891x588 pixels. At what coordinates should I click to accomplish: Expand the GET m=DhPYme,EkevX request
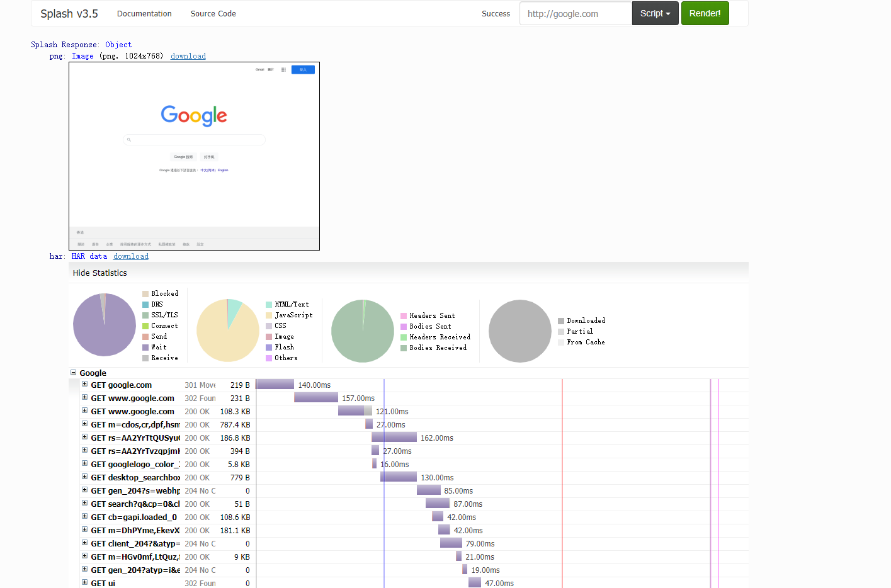point(84,529)
